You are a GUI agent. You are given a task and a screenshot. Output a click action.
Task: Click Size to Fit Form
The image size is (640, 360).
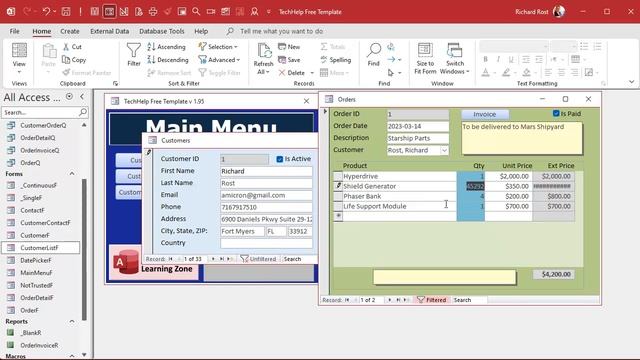click(x=425, y=59)
